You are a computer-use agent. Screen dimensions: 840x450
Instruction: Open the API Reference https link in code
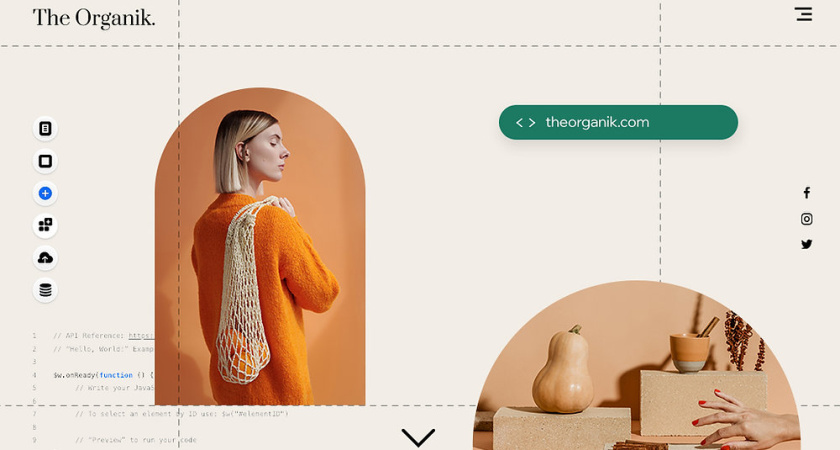click(141, 336)
